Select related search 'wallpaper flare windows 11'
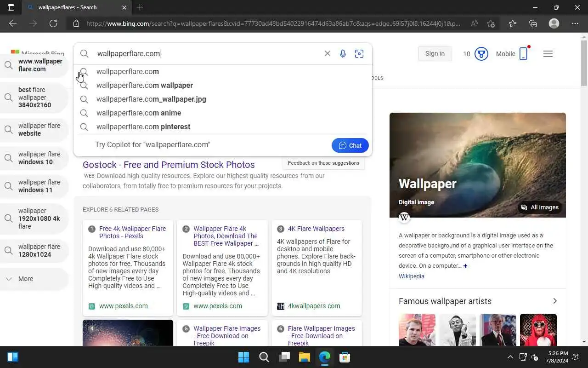The image size is (588, 368). click(x=34, y=186)
